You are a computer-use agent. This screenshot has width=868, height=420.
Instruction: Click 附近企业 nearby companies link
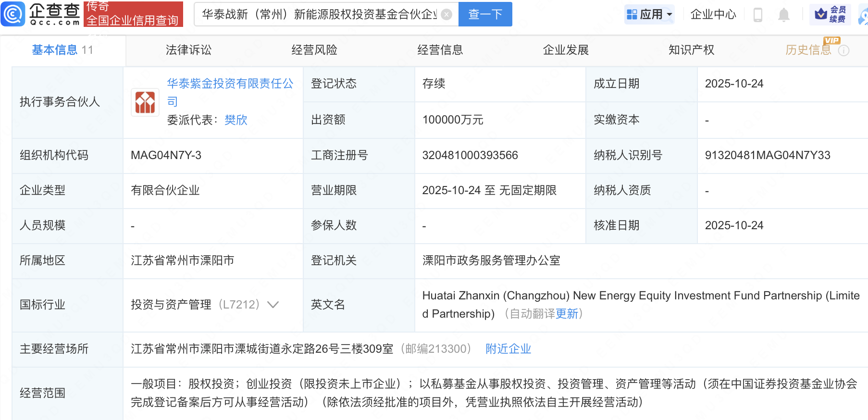[x=508, y=349]
